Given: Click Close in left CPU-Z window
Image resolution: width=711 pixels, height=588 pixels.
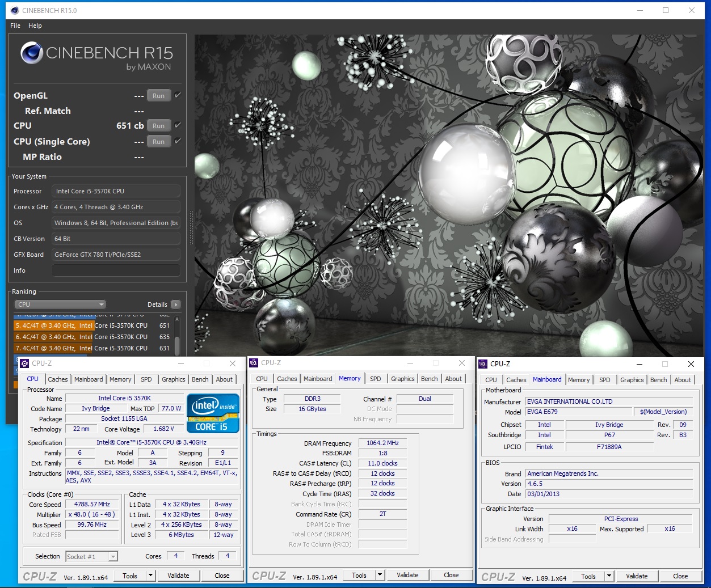Looking at the screenshot, I should click(222, 576).
